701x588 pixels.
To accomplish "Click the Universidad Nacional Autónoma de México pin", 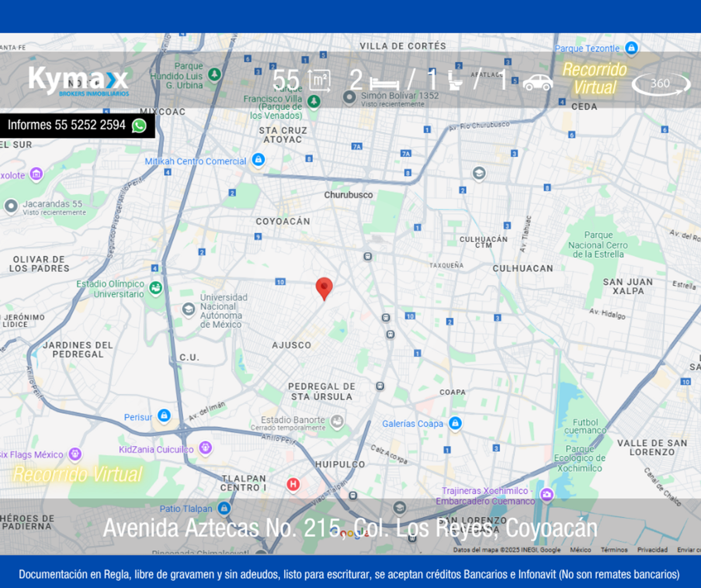I will pos(189,309).
